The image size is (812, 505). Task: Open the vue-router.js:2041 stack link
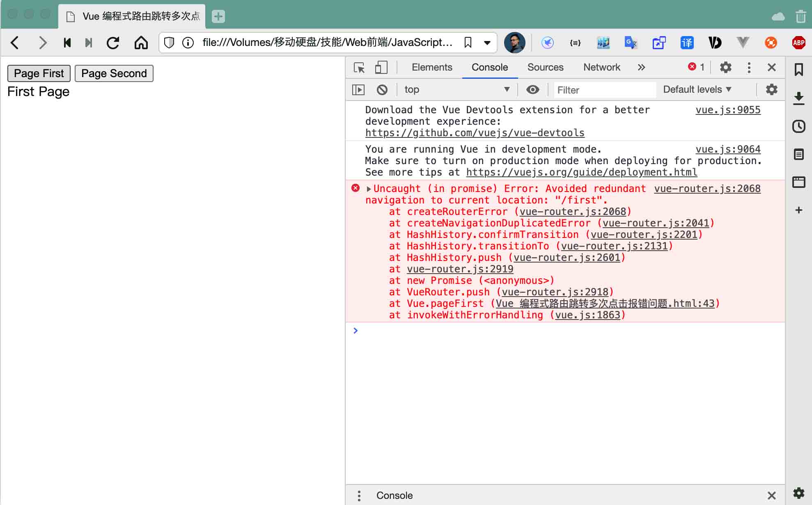click(x=656, y=223)
